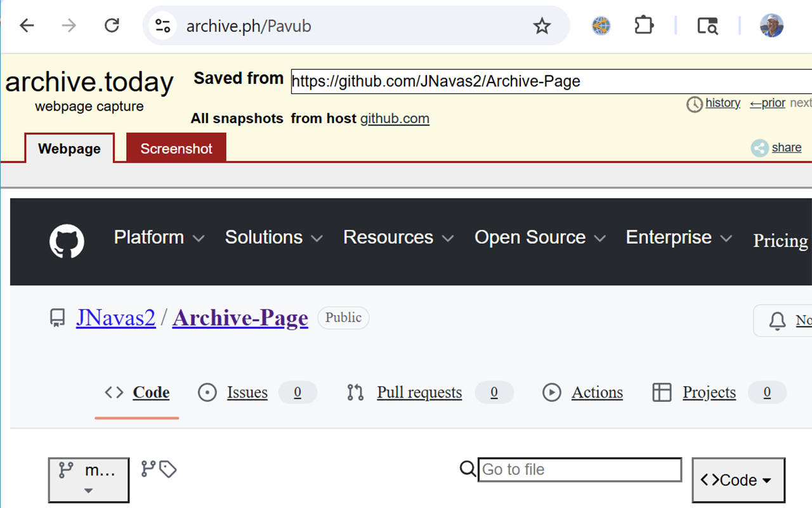
Task: Expand the Platform menu
Action: coord(159,237)
